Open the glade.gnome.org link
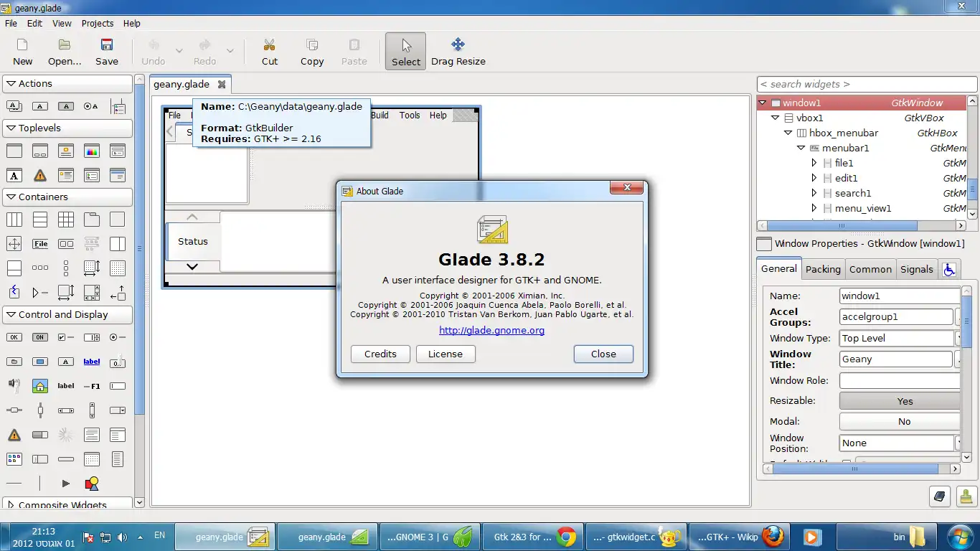 pyautogui.click(x=491, y=331)
